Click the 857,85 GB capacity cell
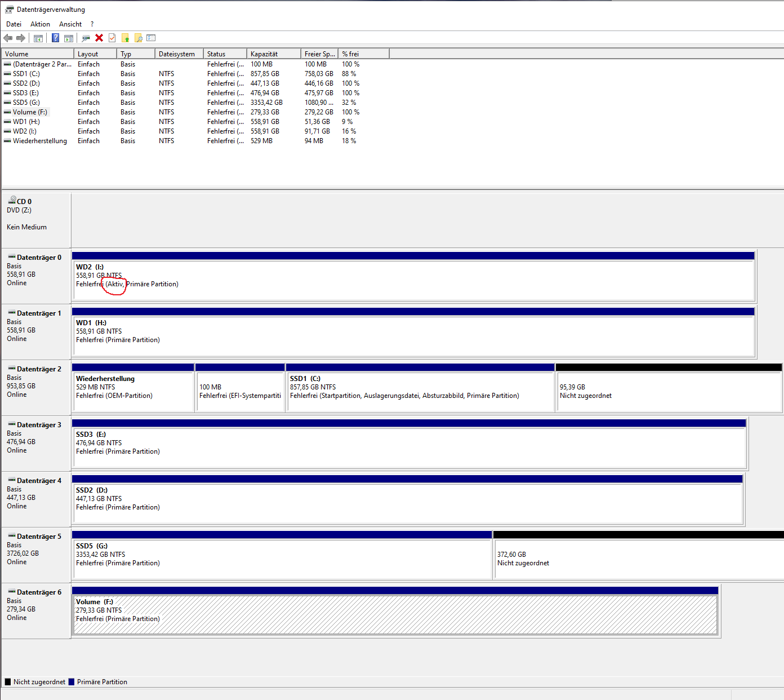 (265, 74)
